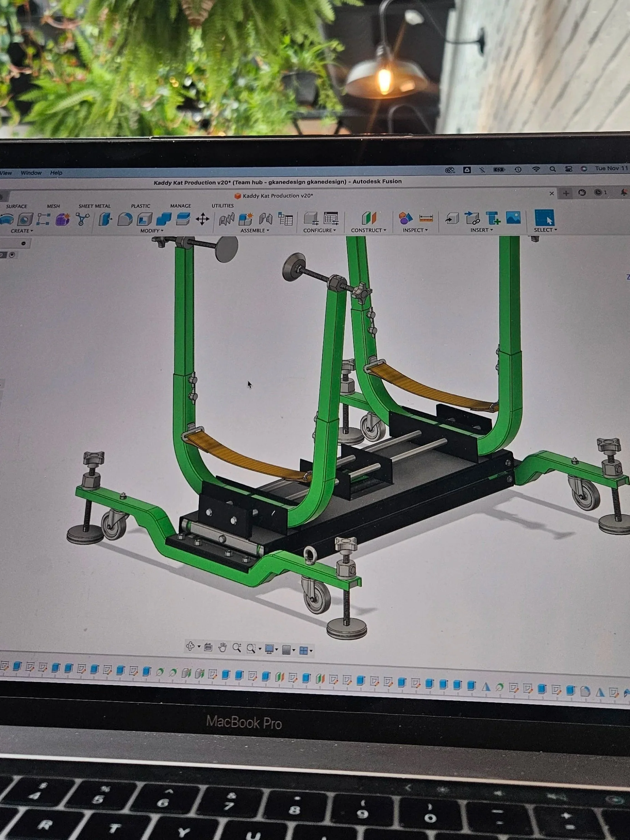Open the Help menu in menu bar
The width and height of the screenshot is (630, 840).
point(56,173)
